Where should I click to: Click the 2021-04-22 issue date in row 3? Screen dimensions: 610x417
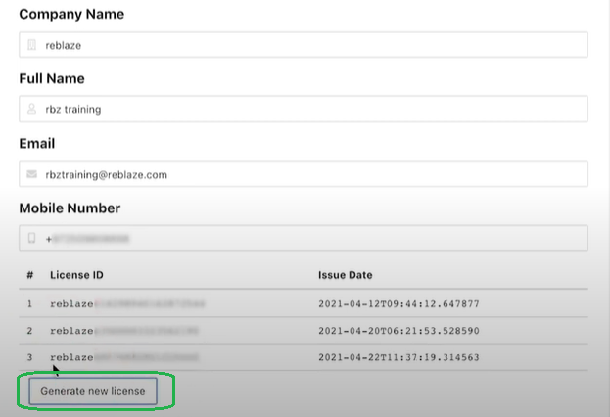tap(399, 357)
